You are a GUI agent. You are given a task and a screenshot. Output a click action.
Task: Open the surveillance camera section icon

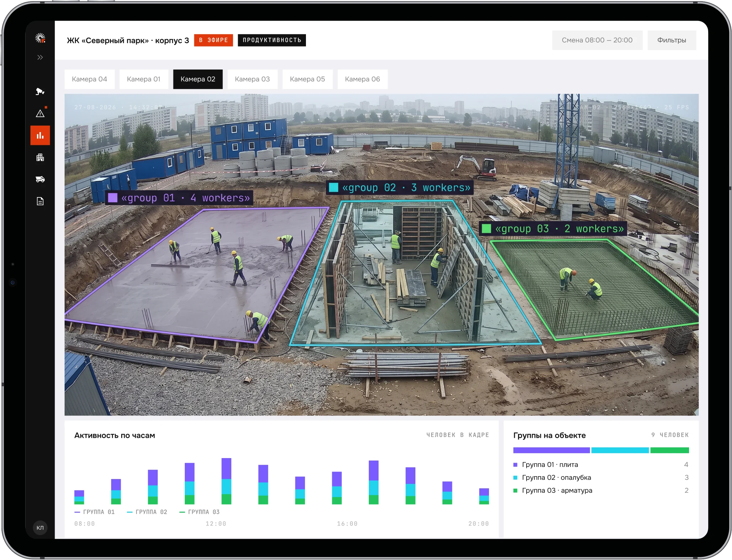pyautogui.click(x=40, y=92)
